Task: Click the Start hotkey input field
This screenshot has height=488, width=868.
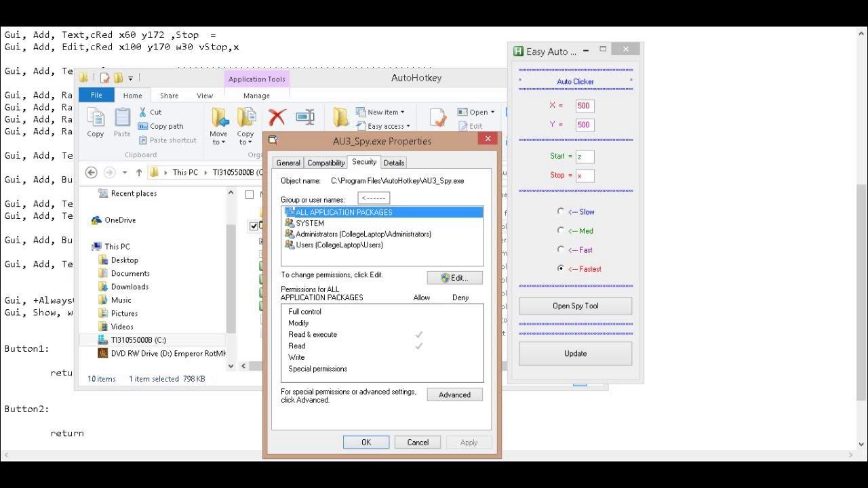Action: [585, 157]
